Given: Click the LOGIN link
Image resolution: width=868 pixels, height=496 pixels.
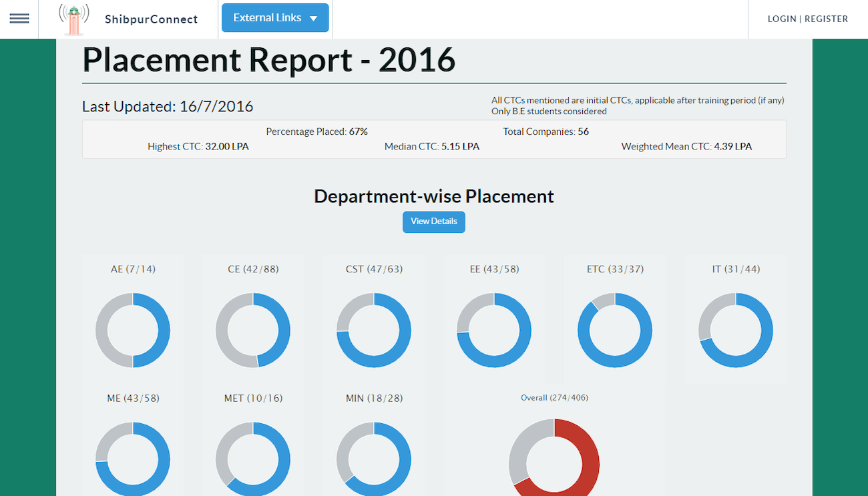Looking at the screenshot, I should [781, 19].
